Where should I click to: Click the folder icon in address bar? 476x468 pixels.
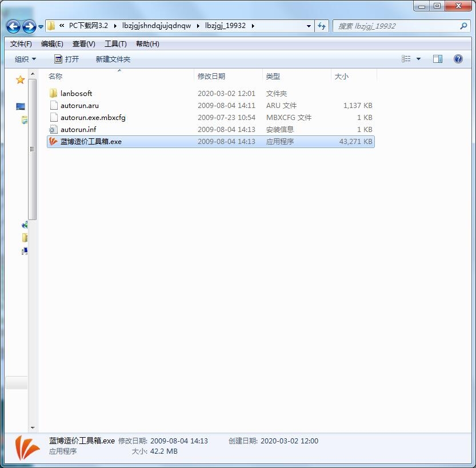tap(51, 26)
